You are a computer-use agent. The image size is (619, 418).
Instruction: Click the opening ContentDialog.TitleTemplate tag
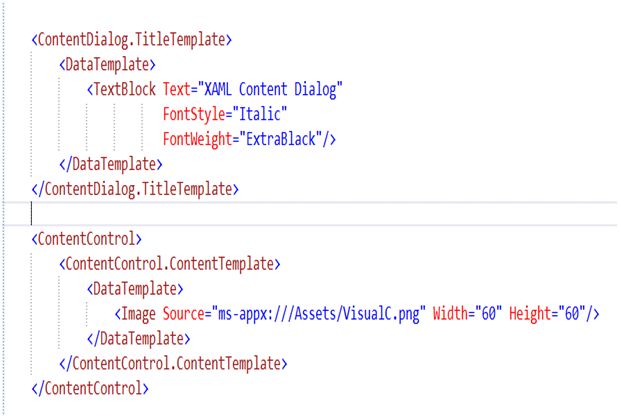point(132,41)
